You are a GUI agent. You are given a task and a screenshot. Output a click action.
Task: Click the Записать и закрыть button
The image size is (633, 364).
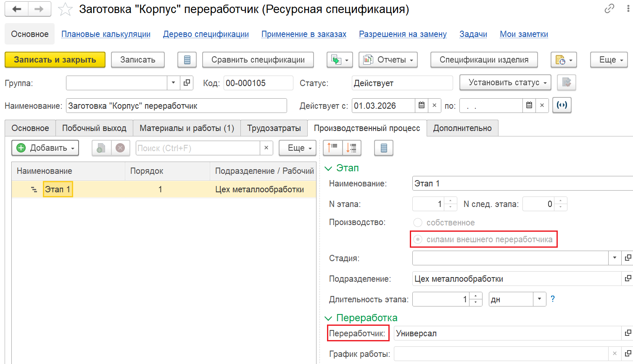(x=55, y=60)
